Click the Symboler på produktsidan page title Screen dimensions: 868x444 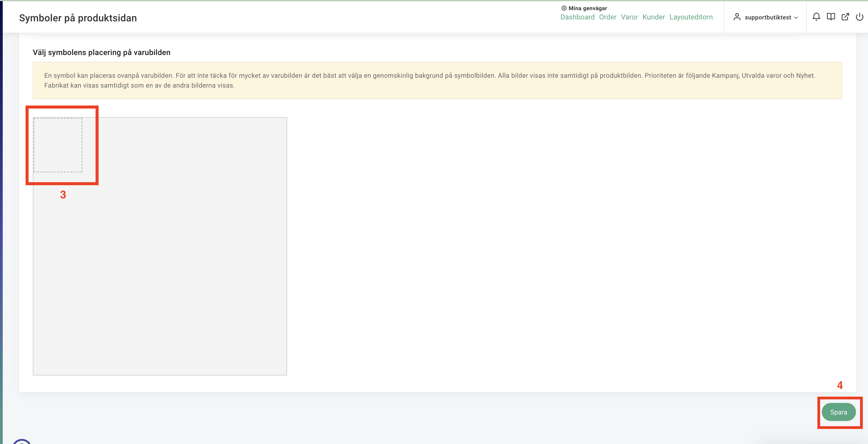pyautogui.click(x=78, y=18)
